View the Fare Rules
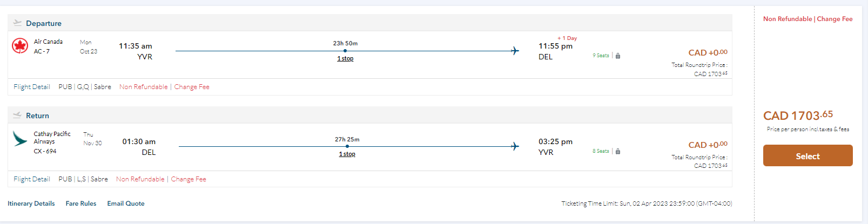Viewport: 868px width, 224px height. (81, 203)
